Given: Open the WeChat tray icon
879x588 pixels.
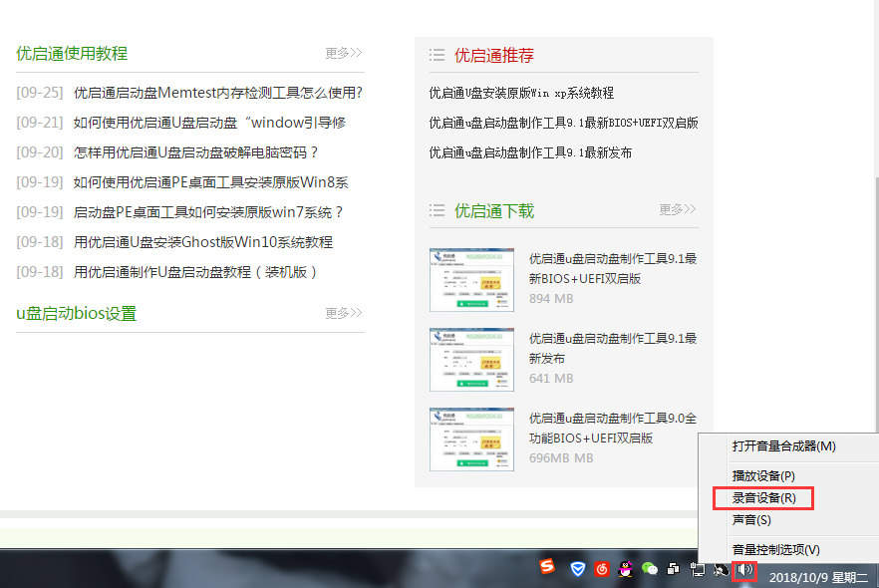Looking at the screenshot, I should 650,569.
